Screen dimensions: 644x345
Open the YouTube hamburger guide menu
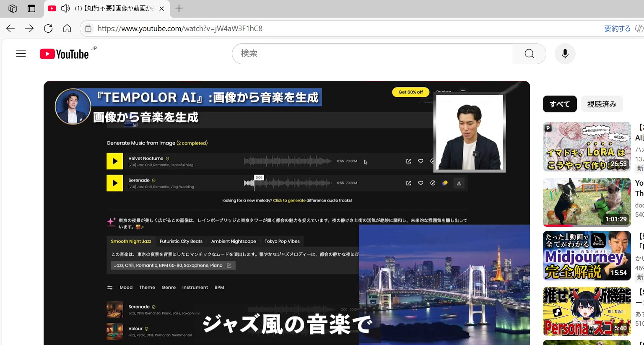21,54
